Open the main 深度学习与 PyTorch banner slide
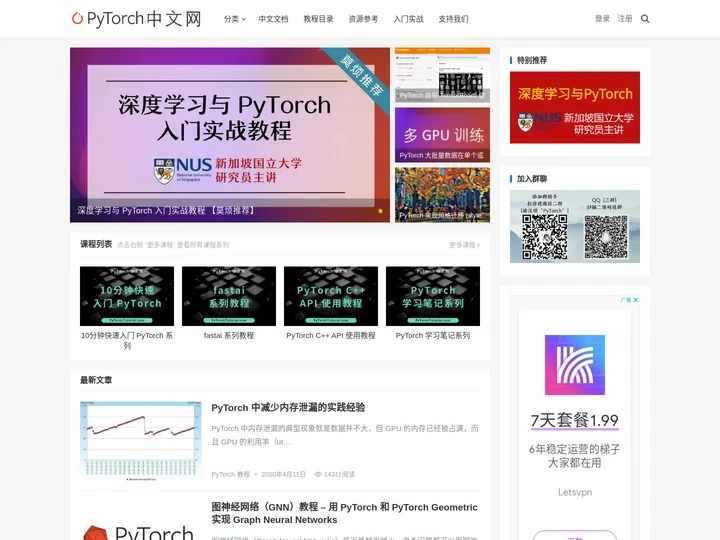Viewport: 720px width, 540px height. tap(230, 135)
